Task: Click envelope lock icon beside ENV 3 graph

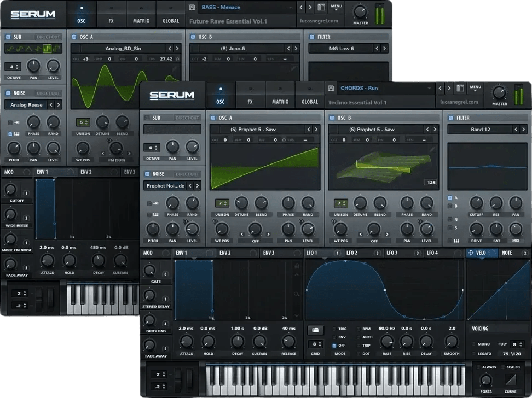Action: [297, 266]
